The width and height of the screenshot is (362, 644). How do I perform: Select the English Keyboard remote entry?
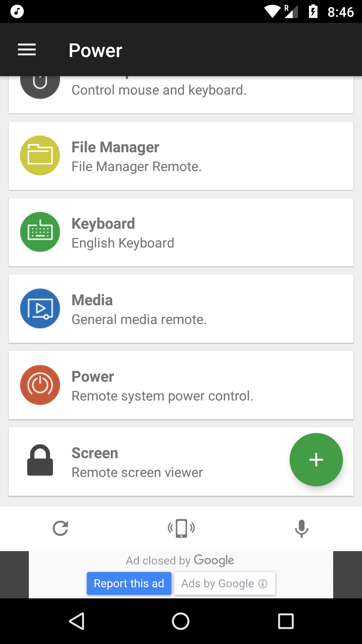[x=181, y=232]
